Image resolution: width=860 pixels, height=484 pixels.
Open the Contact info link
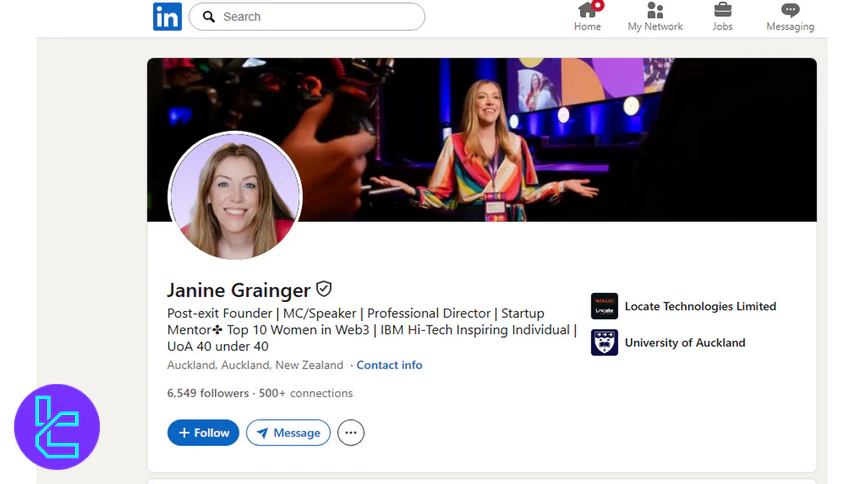[389, 365]
